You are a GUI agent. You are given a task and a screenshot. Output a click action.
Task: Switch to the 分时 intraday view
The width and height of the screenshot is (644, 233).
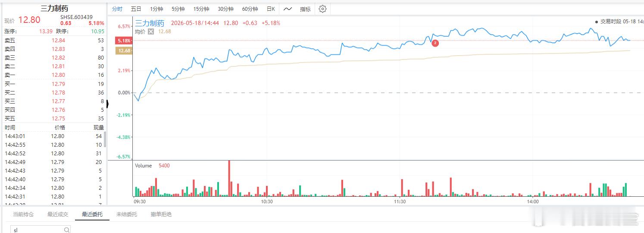coord(117,9)
